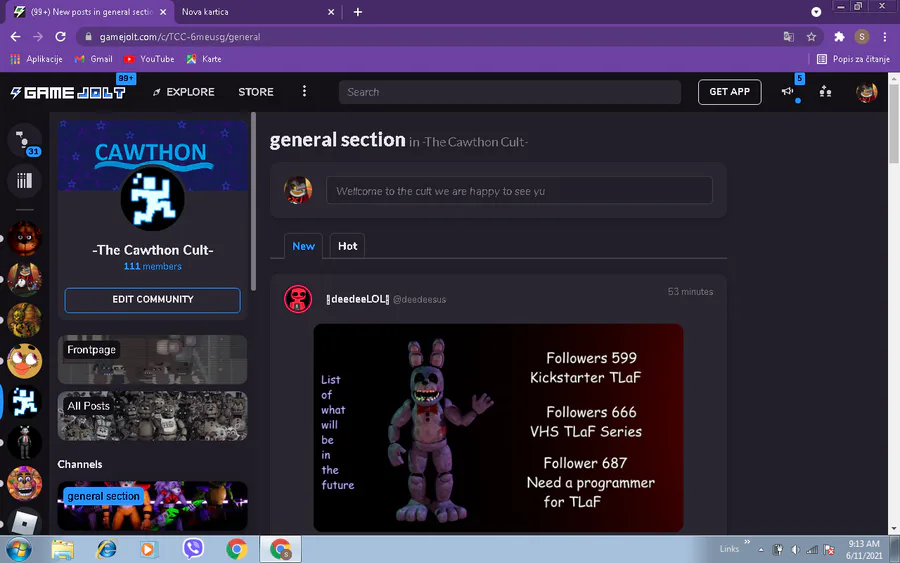Open the Frontpage channel card
The height and width of the screenshot is (563, 900).
tap(153, 359)
